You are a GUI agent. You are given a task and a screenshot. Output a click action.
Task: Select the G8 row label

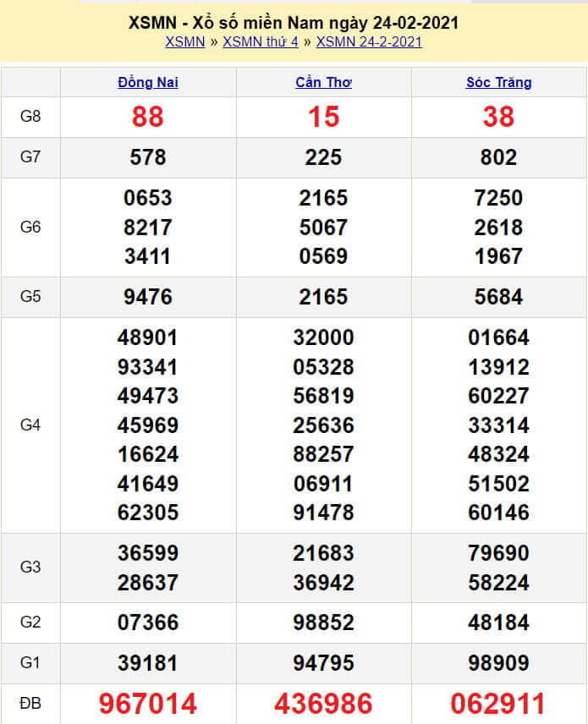click(x=30, y=117)
